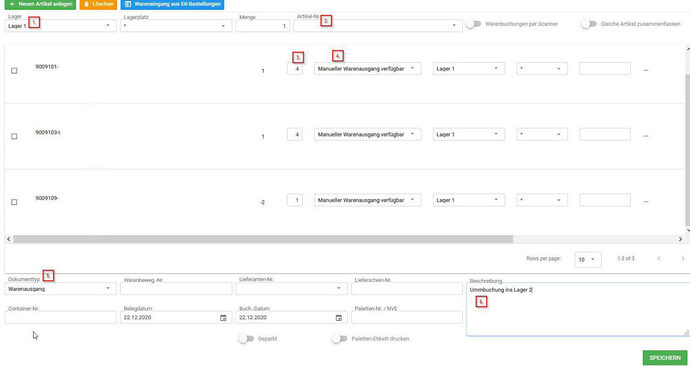Click the Beschreibung text area
The height and width of the screenshot is (367, 690).
(x=577, y=309)
